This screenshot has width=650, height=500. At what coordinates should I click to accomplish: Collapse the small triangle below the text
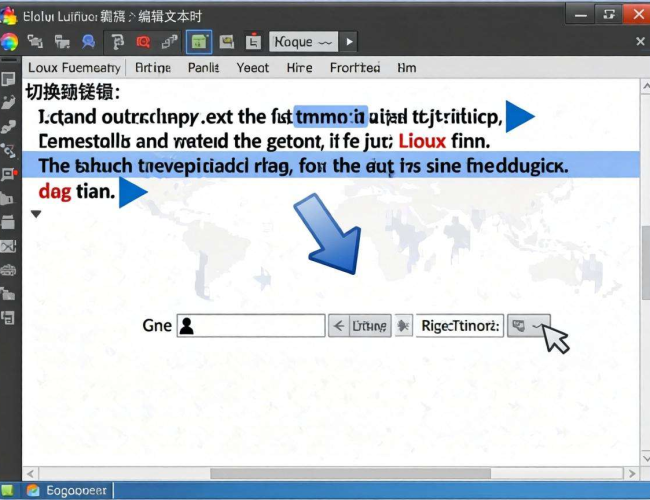coord(37,213)
